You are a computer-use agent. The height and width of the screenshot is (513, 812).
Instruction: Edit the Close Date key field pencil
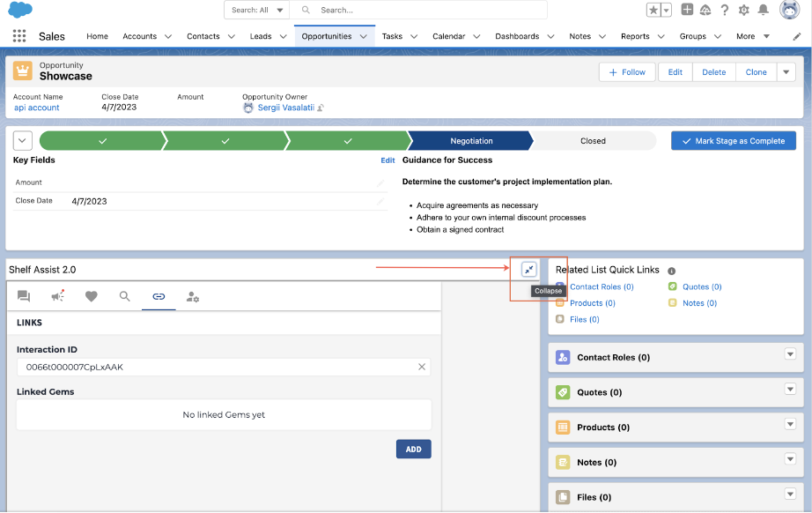tap(380, 201)
